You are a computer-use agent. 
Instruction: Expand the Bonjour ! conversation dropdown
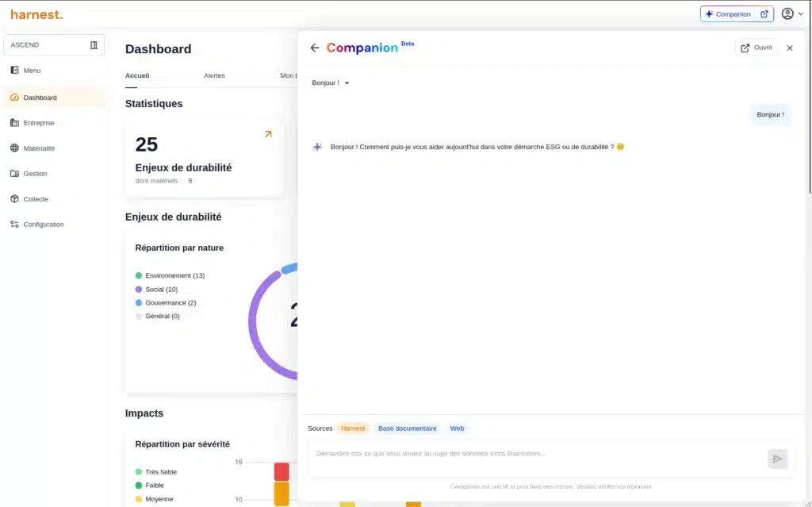click(331, 83)
